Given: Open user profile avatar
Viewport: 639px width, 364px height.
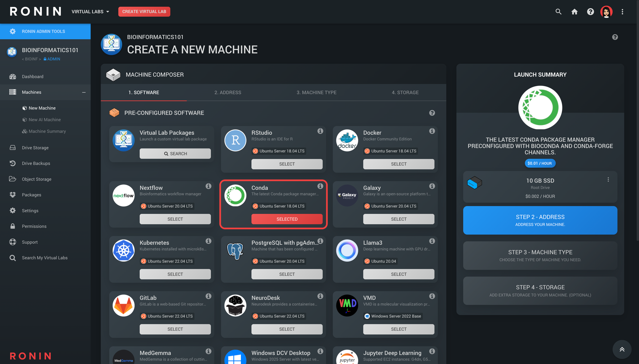Looking at the screenshot, I should [606, 12].
